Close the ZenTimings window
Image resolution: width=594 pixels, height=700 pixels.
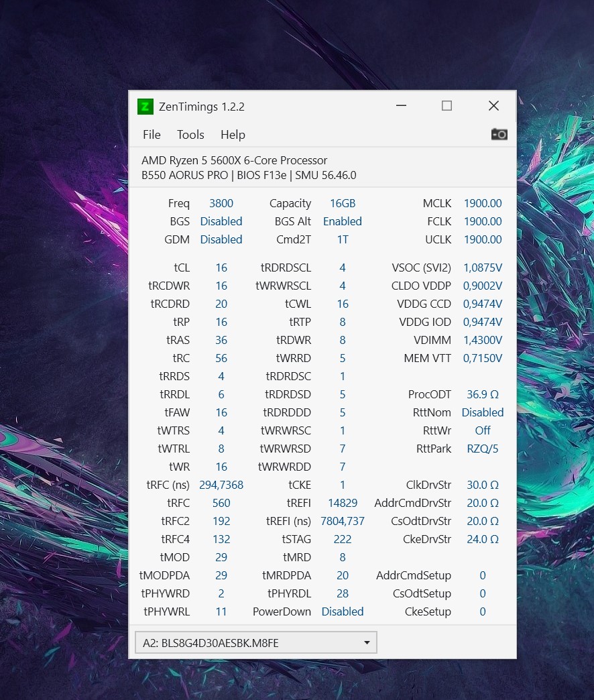(x=493, y=106)
